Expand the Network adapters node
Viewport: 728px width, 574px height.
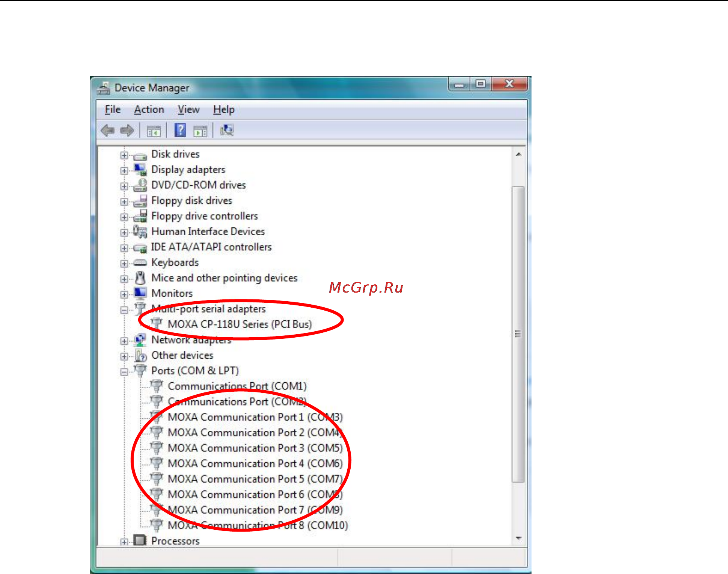[124, 341]
